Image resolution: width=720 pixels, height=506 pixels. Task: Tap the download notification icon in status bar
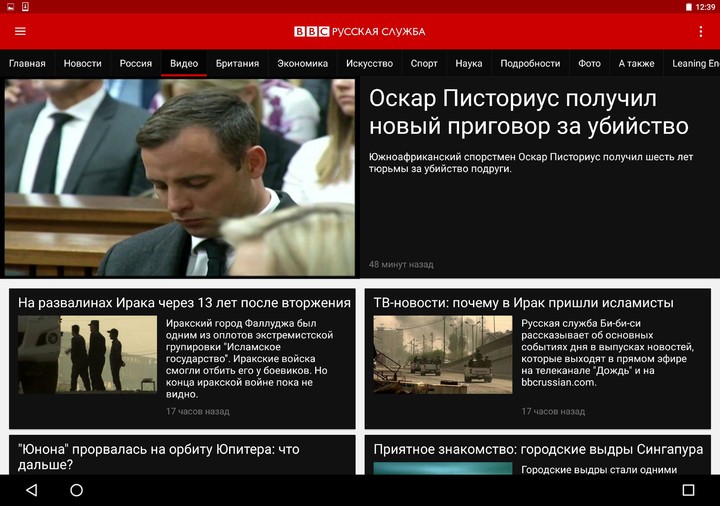(x=25, y=6)
